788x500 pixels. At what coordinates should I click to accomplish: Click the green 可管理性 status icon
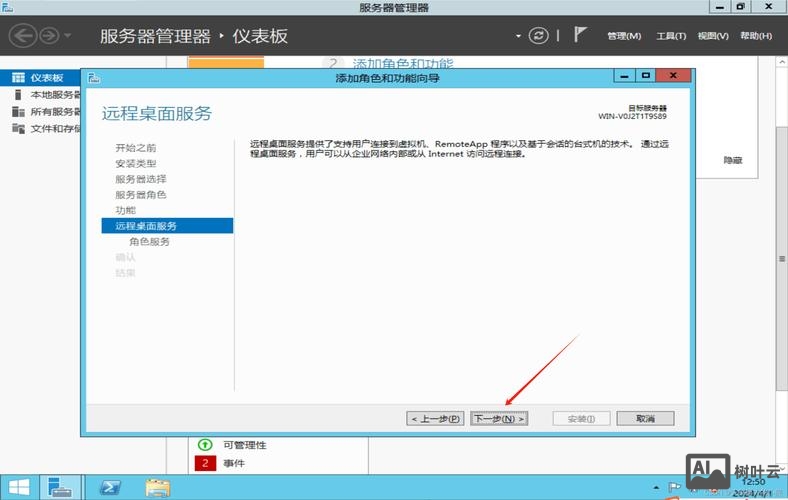click(x=205, y=445)
